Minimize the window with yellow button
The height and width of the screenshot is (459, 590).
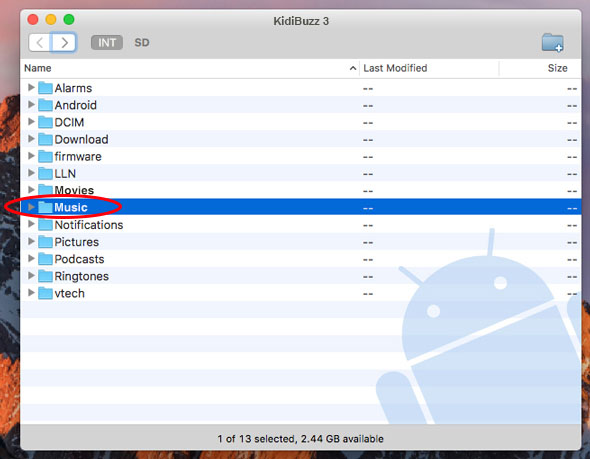click(x=51, y=19)
